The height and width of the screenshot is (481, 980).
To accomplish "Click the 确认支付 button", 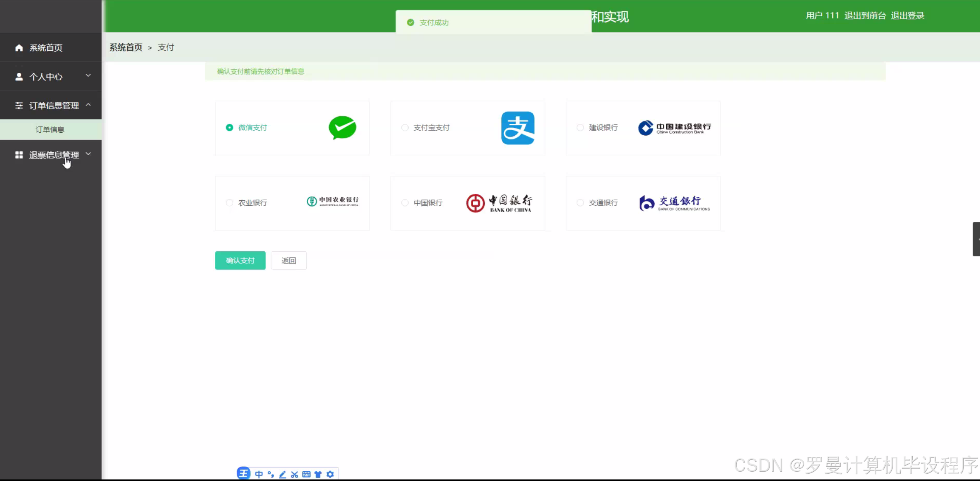I will point(240,261).
